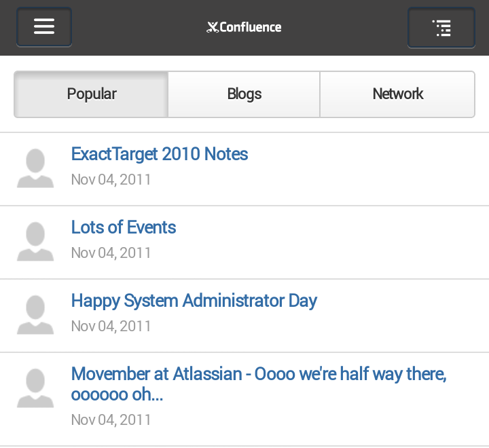Click the date under ExactTarget 2010 Notes
489x448 pixels.
point(111,180)
